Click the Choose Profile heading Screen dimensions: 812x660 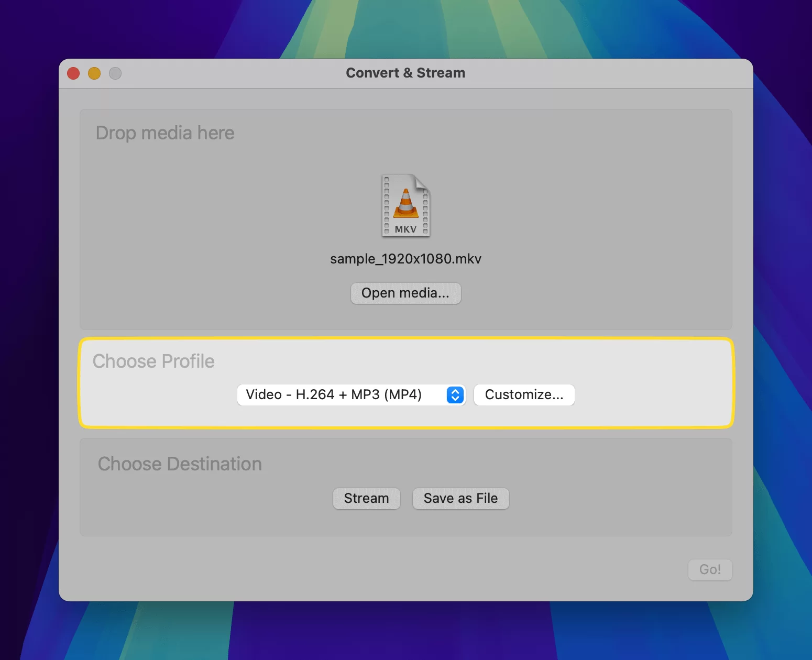(153, 361)
